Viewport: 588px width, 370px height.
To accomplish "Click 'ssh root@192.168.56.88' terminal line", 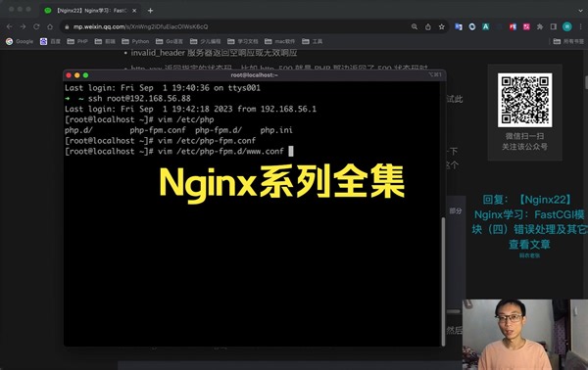I will [139, 99].
